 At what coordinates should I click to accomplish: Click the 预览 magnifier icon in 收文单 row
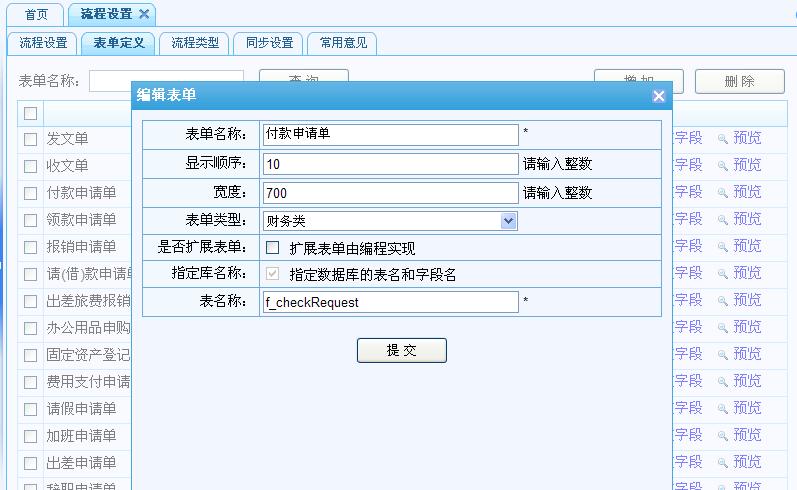722,166
